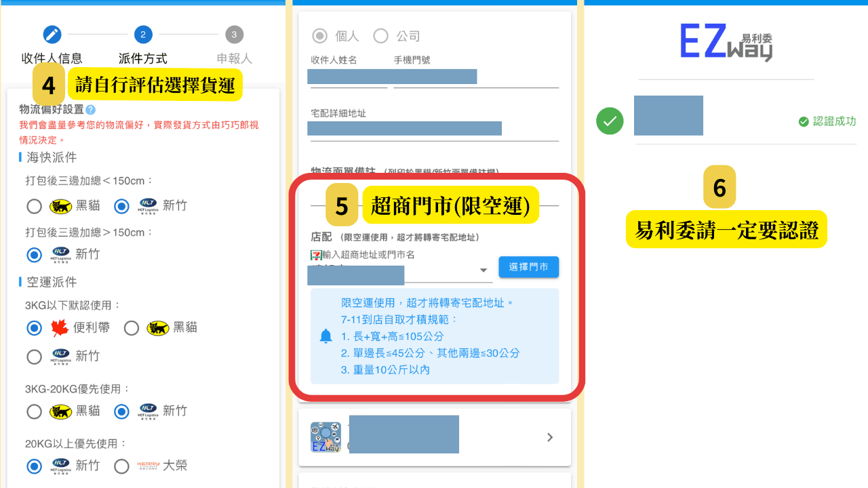Open the help icon beside 物流偏好設置
Viewport: 868px width, 488px height.
pyautogui.click(x=90, y=110)
